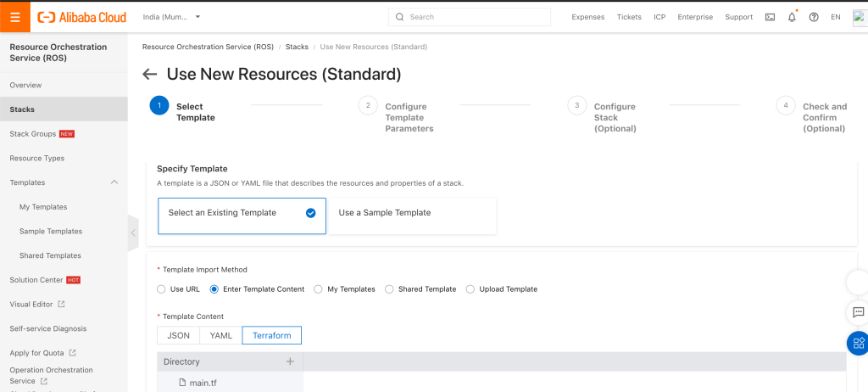The width and height of the screenshot is (868, 392).
Task: Click the top Search input field
Action: point(470,17)
